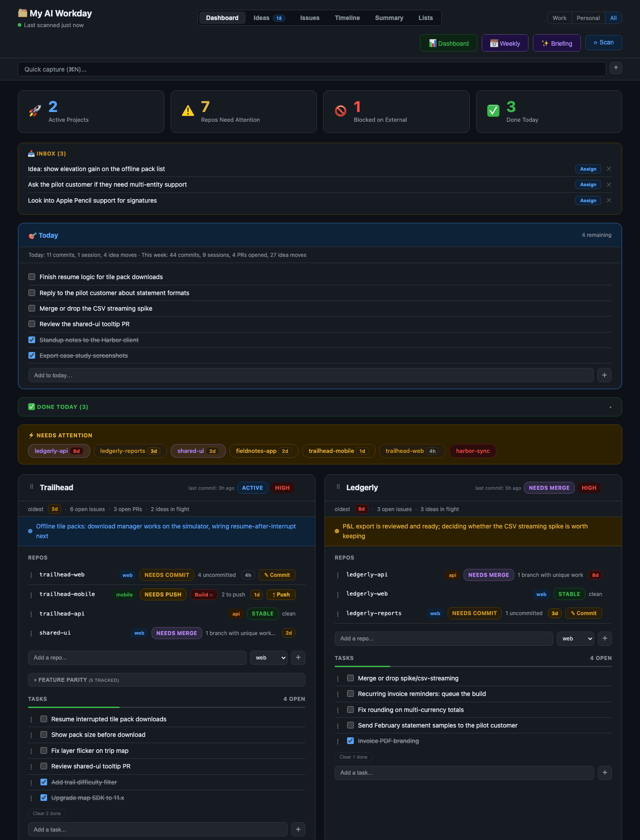Image resolution: width=640 pixels, height=840 pixels.
Task: Click the plus icon beside Quick capture
Action: [x=616, y=68]
